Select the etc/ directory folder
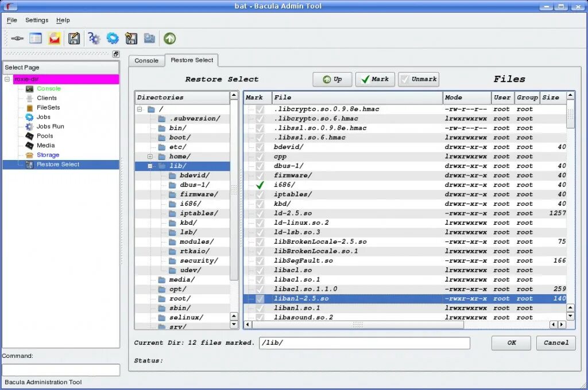Image resolution: width=588 pixels, height=390 pixels. pyautogui.click(x=178, y=147)
